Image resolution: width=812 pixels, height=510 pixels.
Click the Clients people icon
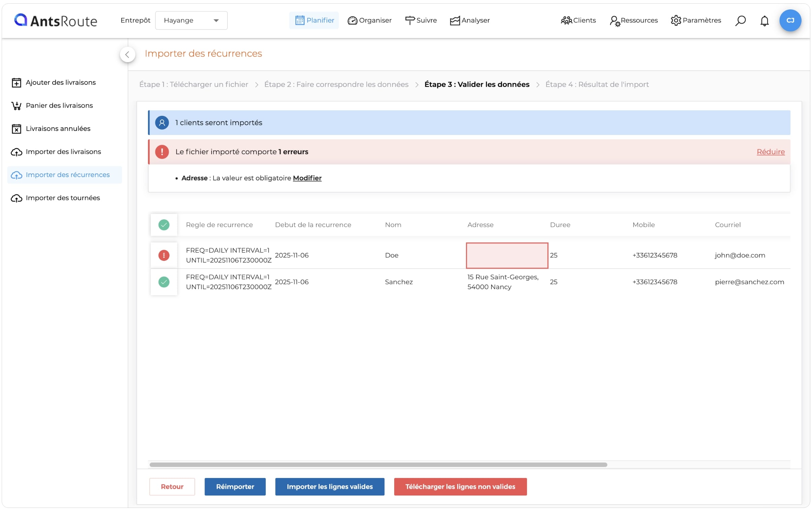coord(566,21)
